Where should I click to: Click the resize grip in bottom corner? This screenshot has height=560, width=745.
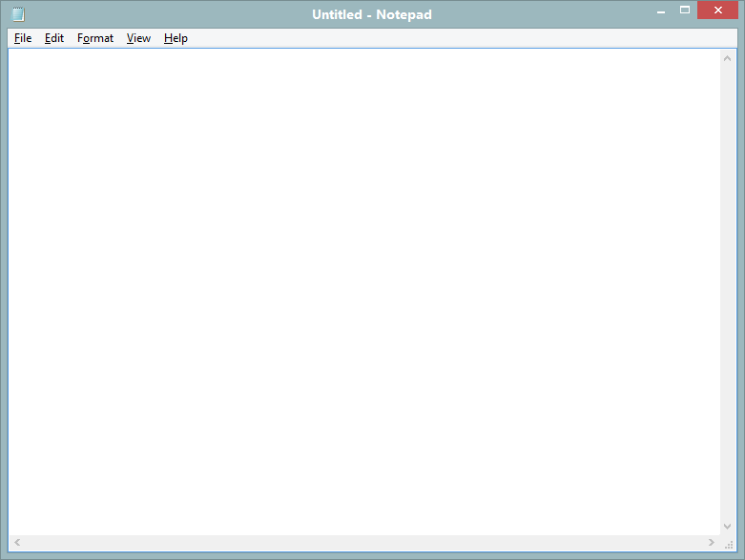[729, 544]
